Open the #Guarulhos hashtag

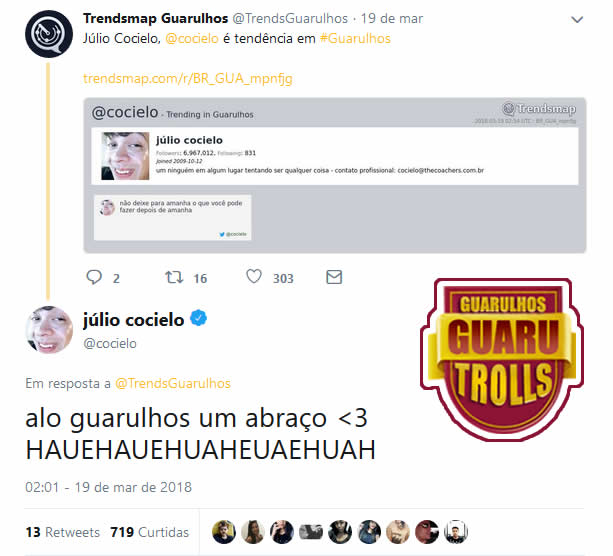tap(355, 38)
